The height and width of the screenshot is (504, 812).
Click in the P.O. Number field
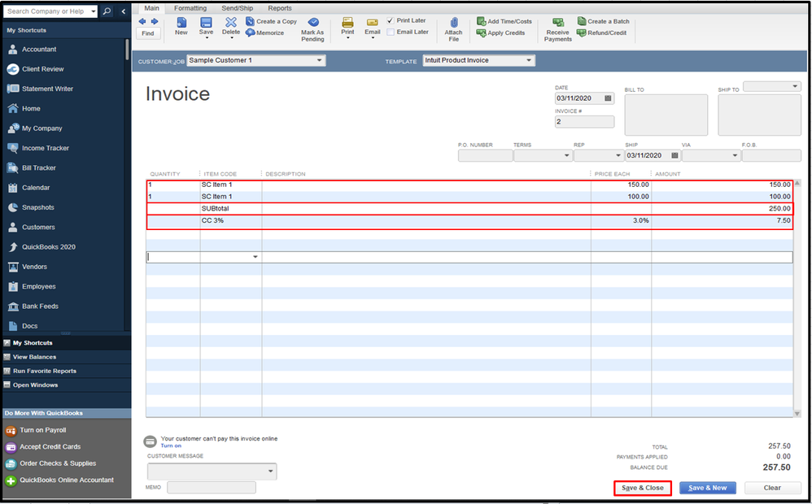tap(485, 156)
